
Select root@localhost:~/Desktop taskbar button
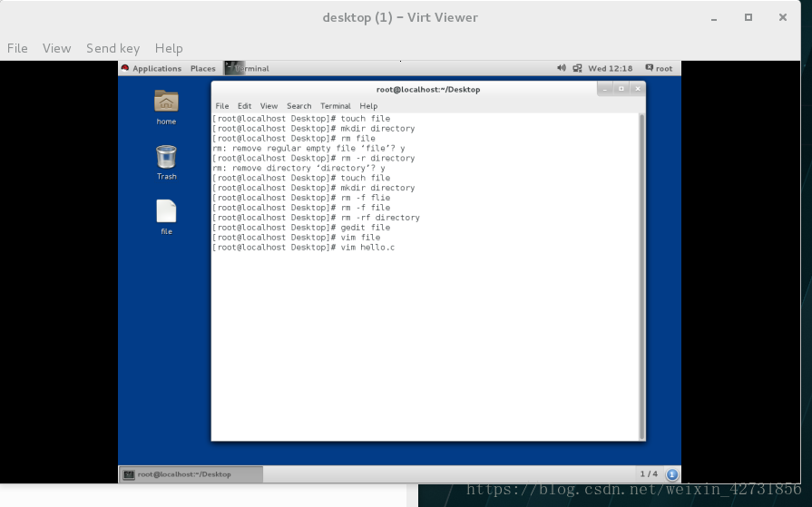(x=191, y=474)
